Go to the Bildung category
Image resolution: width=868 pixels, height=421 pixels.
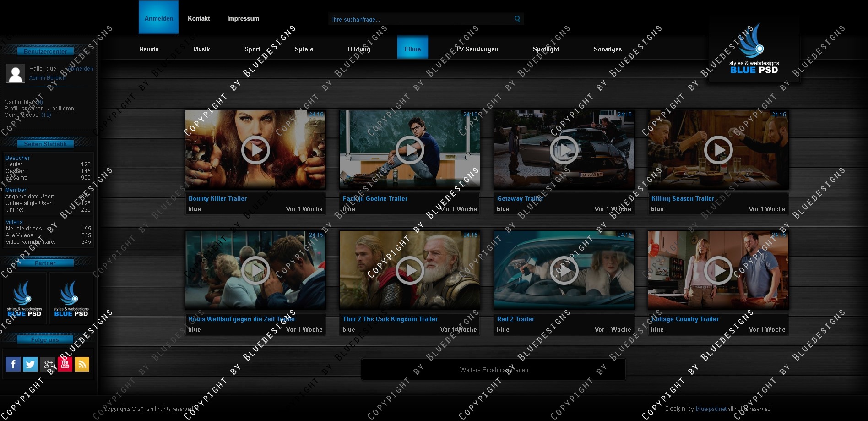pos(359,49)
